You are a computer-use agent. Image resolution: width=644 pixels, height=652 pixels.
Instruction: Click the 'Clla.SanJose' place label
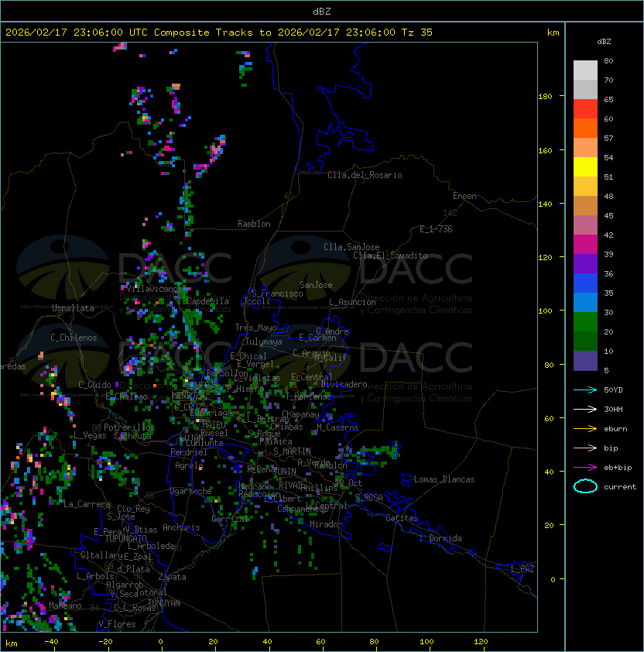tap(351, 247)
